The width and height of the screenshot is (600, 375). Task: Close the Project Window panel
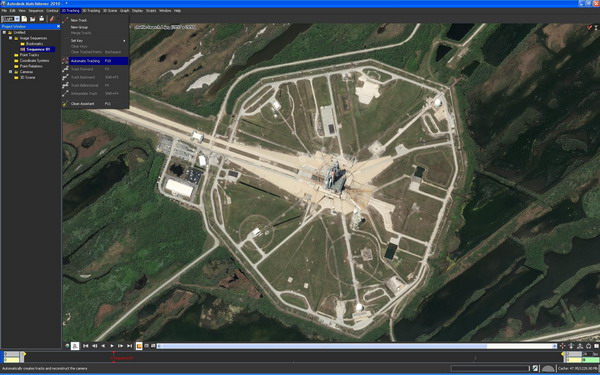pyautogui.click(x=58, y=26)
